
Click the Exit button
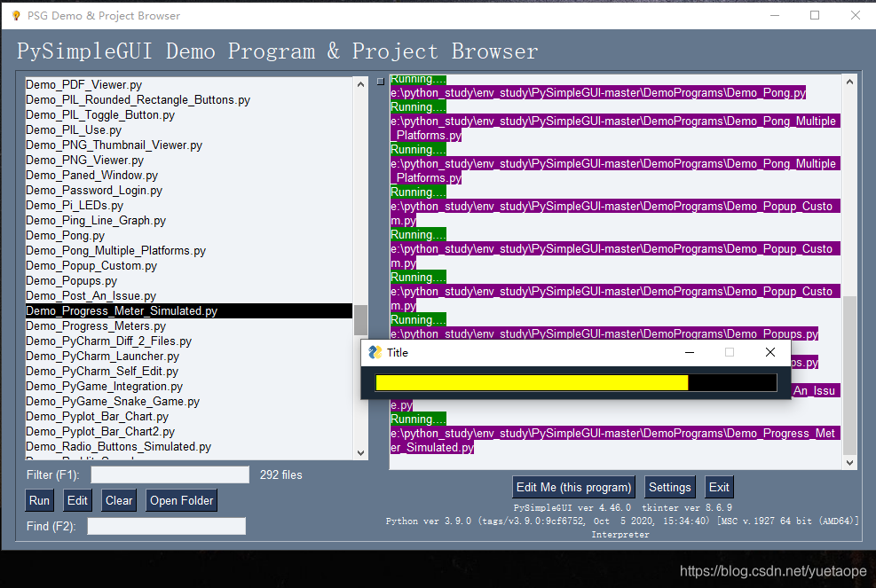(719, 487)
